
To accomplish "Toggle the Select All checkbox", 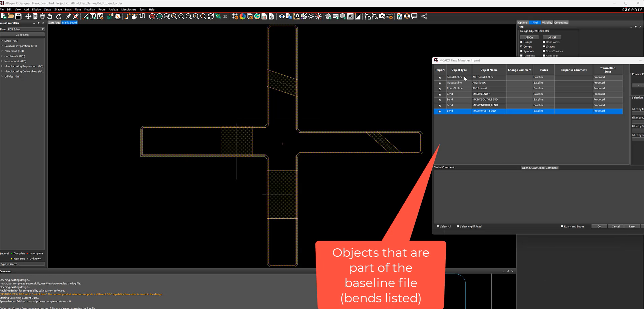I will click(x=438, y=226).
